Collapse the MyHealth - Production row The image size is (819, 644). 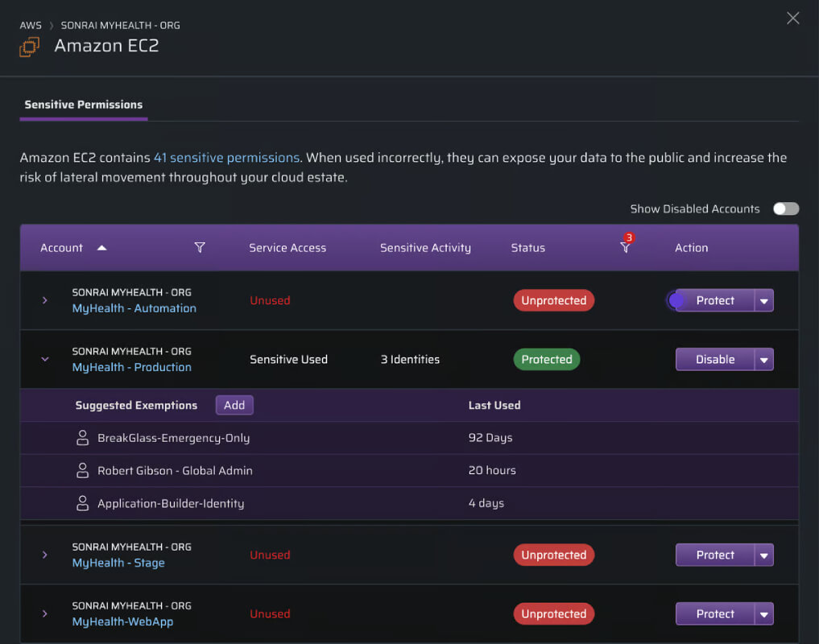click(x=45, y=359)
